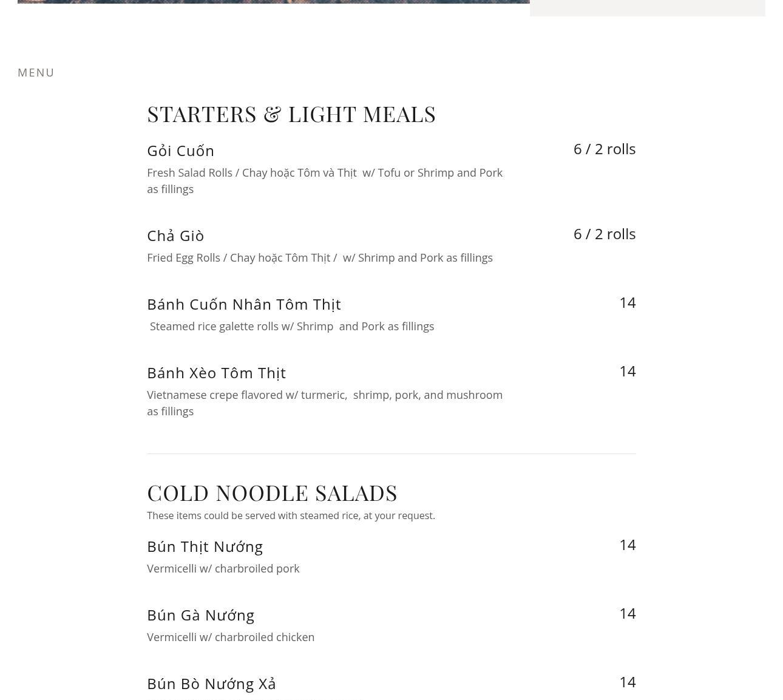Select the Gỏi Cuốn item title
This screenshot has height=700, width=783.
click(x=180, y=151)
